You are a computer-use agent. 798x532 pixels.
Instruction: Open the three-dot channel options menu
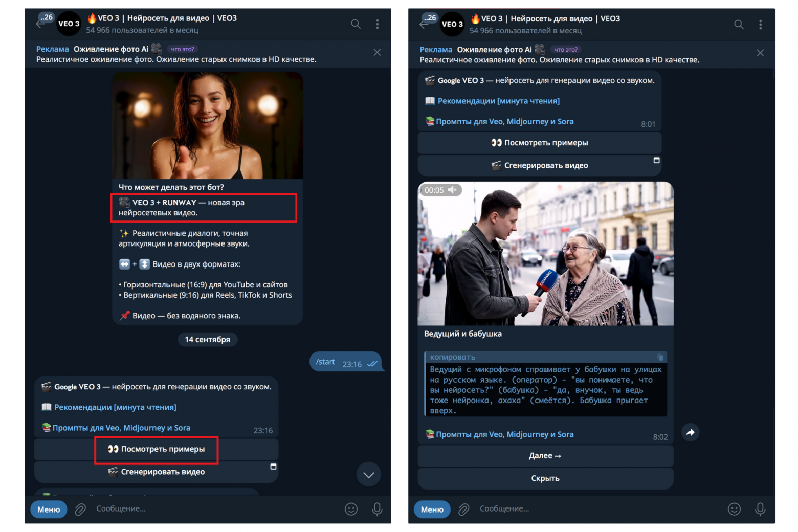(378, 24)
